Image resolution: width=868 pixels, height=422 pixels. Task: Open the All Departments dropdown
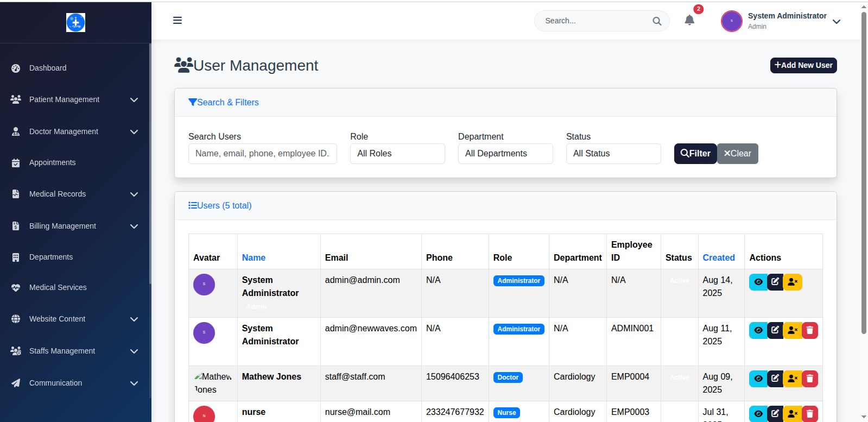click(505, 154)
